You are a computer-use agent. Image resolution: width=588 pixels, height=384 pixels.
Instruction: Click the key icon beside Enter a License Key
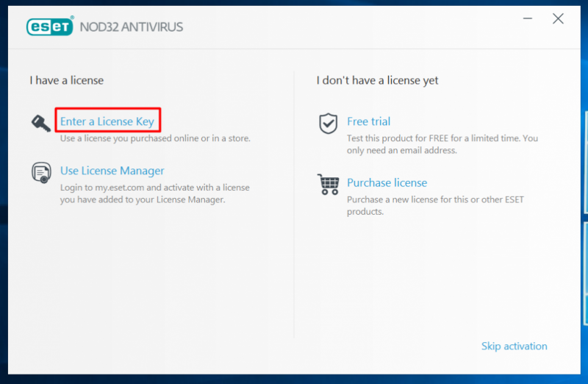click(x=41, y=123)
